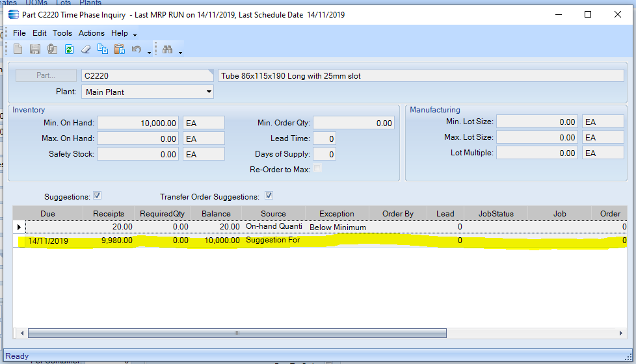Click the Suggestion For source cell
Screen dimensions: 636x364
(273, 240)
